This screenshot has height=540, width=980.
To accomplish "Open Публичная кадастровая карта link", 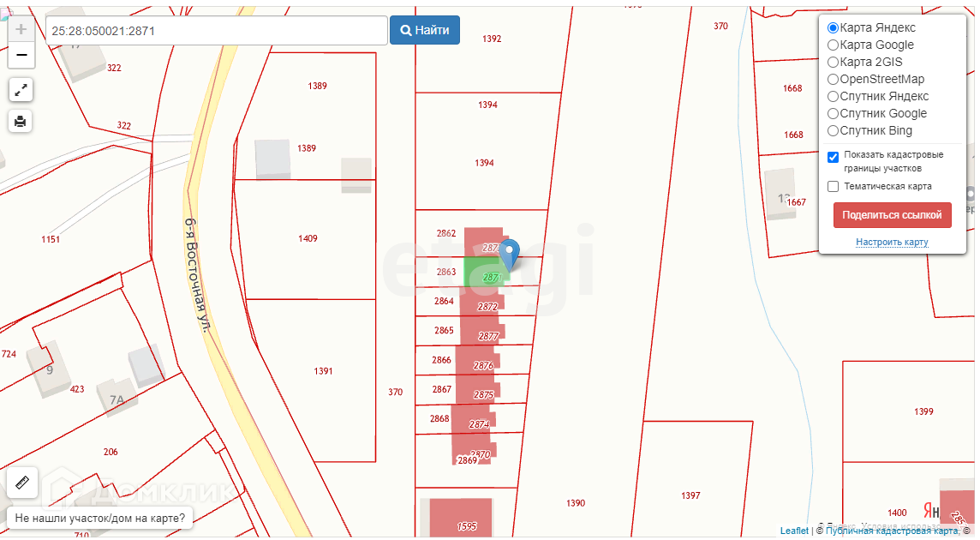I will point(892,531).
